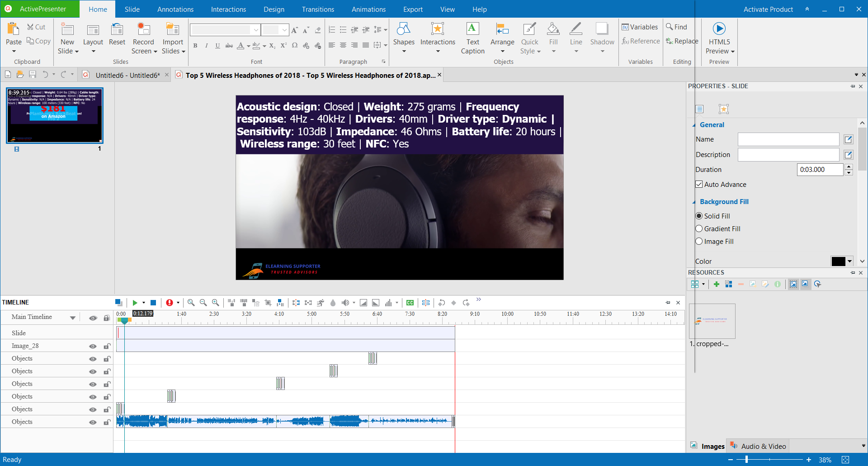Viewport: 868px width, 466px height.
Task: Disable the Auto Advance checkbox
Action: pos(699,184)
